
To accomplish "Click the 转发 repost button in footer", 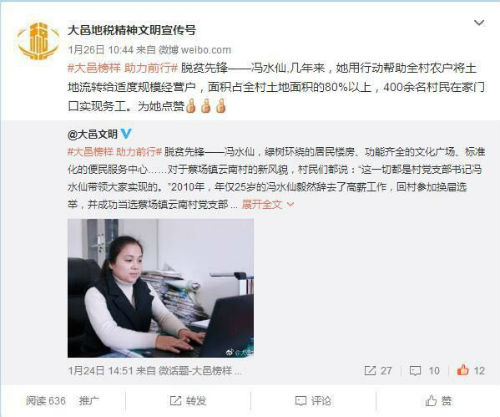I will click(x=188, y=401).
